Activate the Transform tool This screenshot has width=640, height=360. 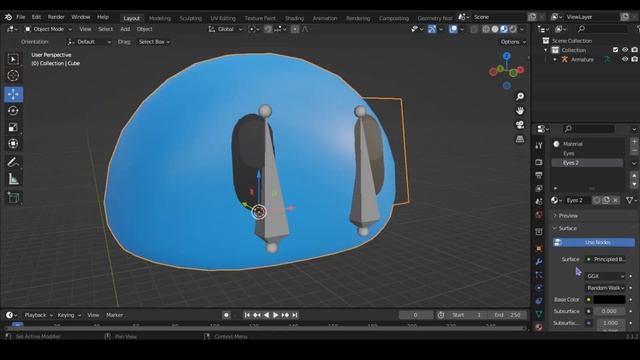tap(13, 144)
